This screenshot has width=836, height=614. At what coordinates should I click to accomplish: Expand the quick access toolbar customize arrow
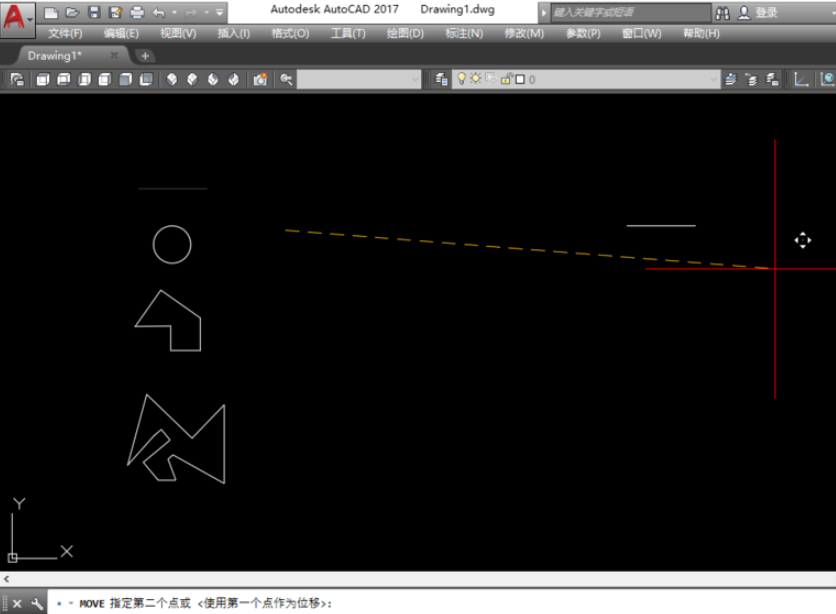point(220,12)
